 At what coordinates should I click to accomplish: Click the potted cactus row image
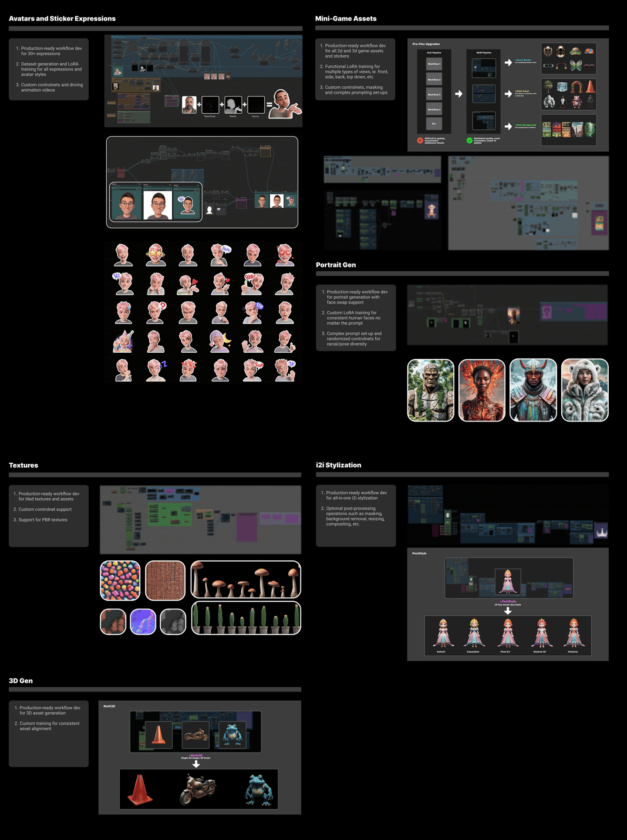point(246,618)
